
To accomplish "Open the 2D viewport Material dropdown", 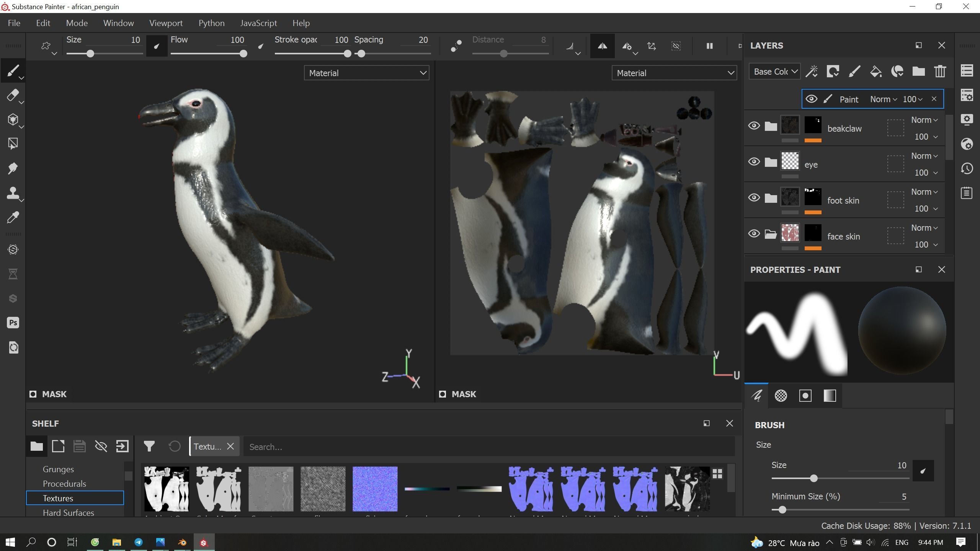I will [x=674, y=73].
